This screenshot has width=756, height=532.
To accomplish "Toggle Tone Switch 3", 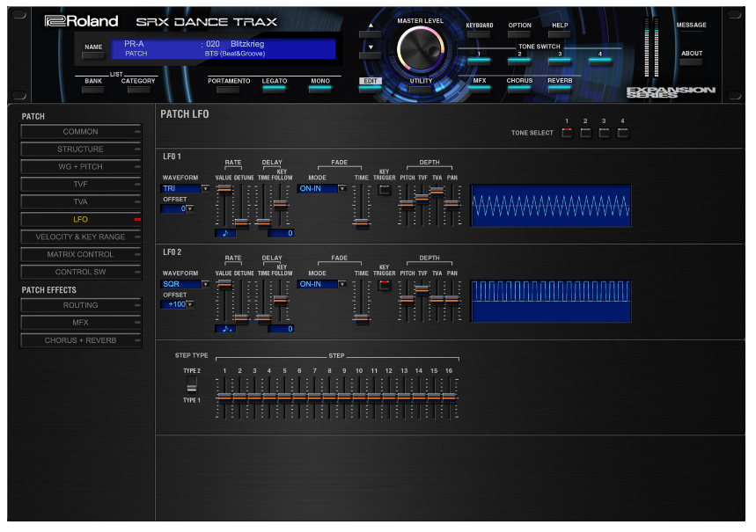I will point(560,61).
